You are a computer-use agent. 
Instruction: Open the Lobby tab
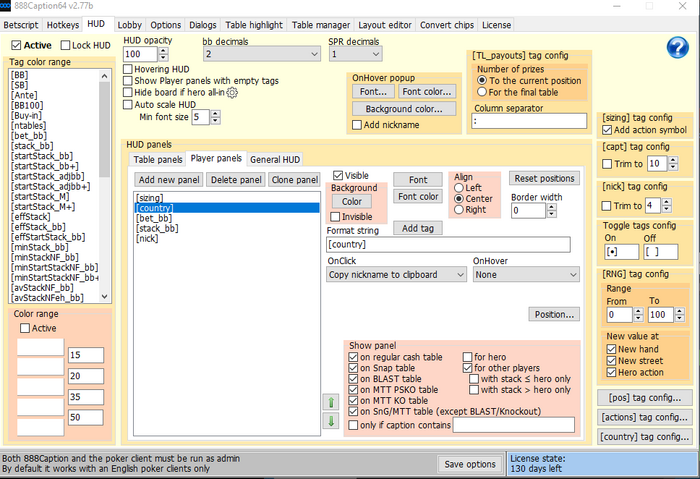129,25
